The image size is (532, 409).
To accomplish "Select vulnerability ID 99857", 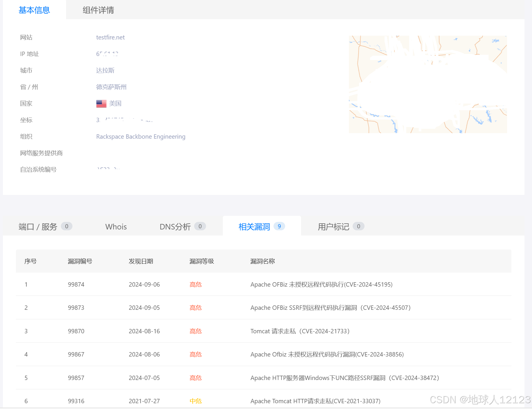I will [76, 378].
